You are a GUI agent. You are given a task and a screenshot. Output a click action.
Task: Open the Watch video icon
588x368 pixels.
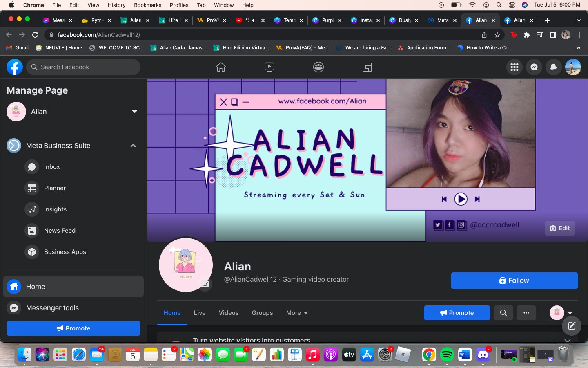coord(269,67)
